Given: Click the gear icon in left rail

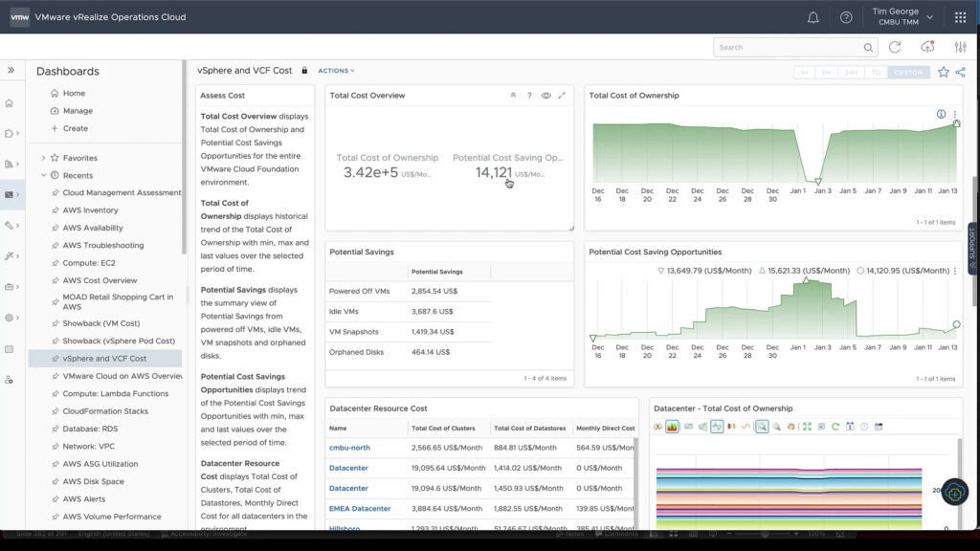Looking at the screenshot, I should coord(9,318).
